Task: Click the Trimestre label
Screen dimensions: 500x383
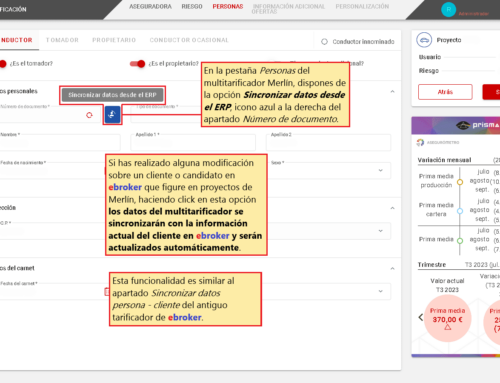Action: [432, 265]
